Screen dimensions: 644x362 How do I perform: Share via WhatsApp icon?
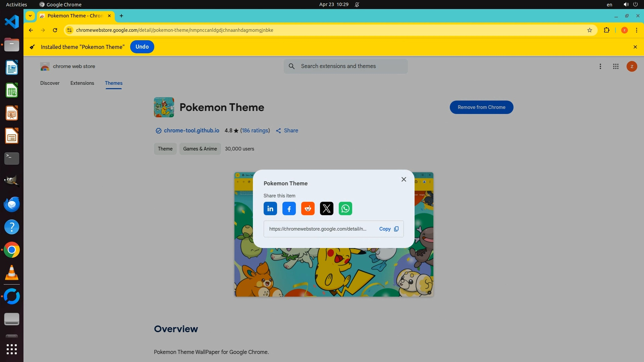(345, 208)
